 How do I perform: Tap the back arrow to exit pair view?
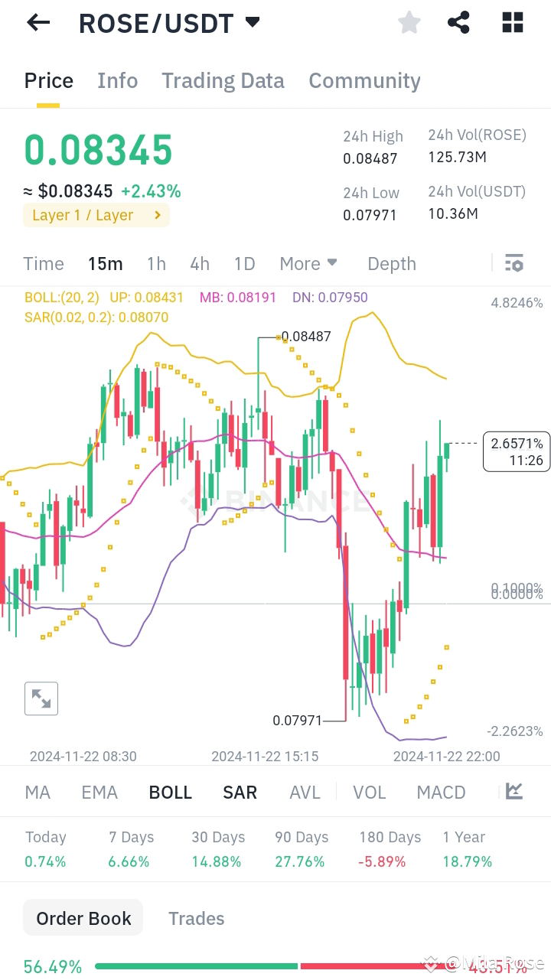[37, 22]
